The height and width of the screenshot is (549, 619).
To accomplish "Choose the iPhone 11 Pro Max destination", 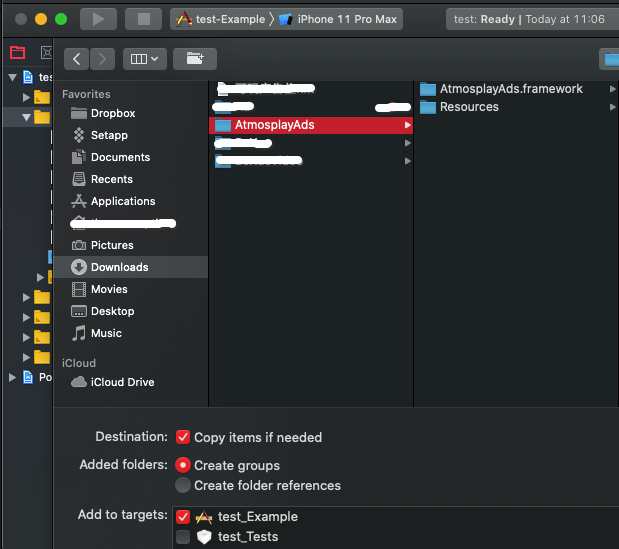I will [338, 19].
